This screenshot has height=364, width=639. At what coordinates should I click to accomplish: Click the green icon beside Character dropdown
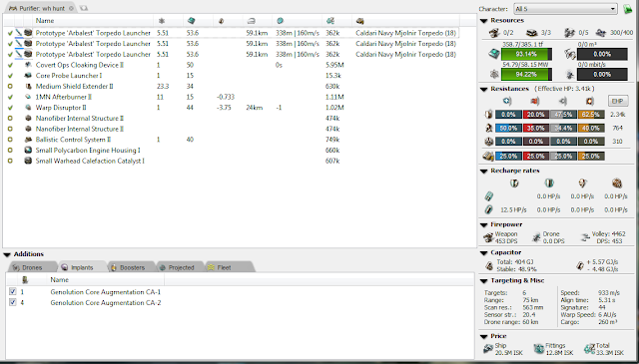(628, 9)
